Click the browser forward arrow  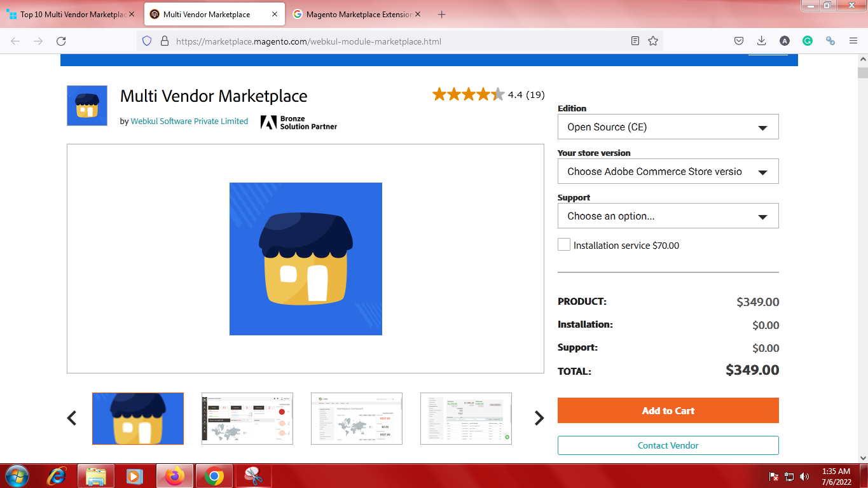(38, 41)
